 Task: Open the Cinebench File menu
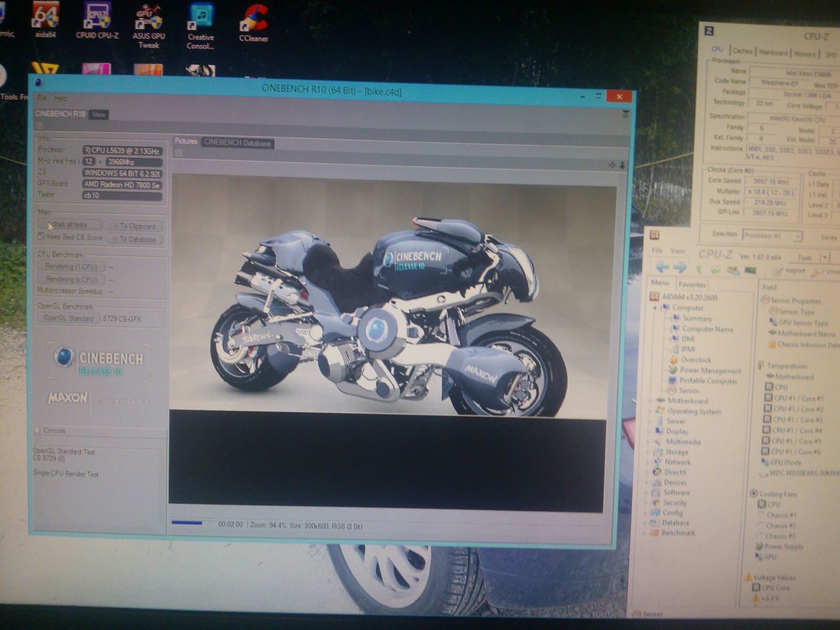[42, 98]
